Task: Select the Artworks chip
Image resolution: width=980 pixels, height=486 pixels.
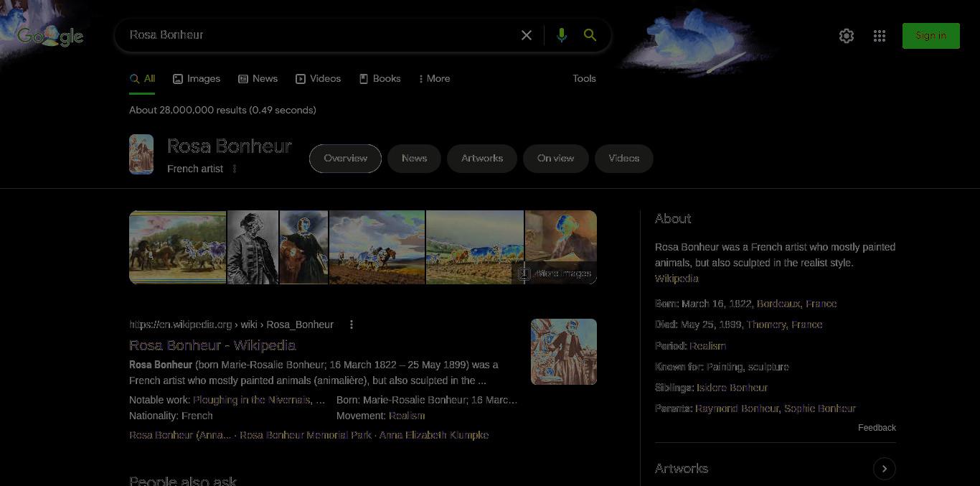Action: pyautogui.click(x=481, y=159)
